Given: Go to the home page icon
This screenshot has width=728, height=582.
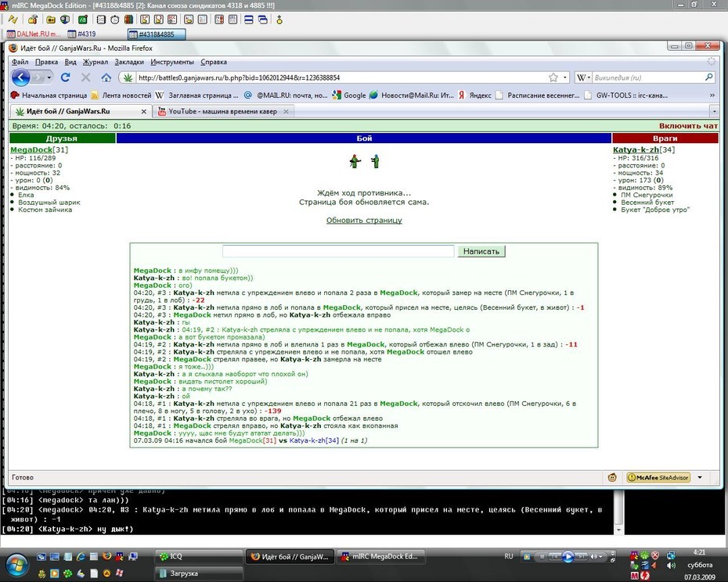Looking at the screenshot, I should coord(106,77).
